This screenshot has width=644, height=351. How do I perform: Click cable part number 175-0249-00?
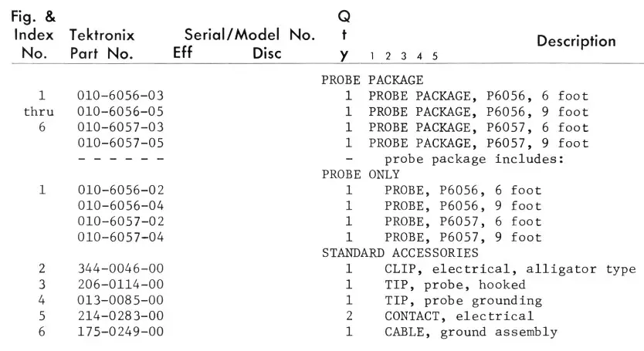pos(121,332)
